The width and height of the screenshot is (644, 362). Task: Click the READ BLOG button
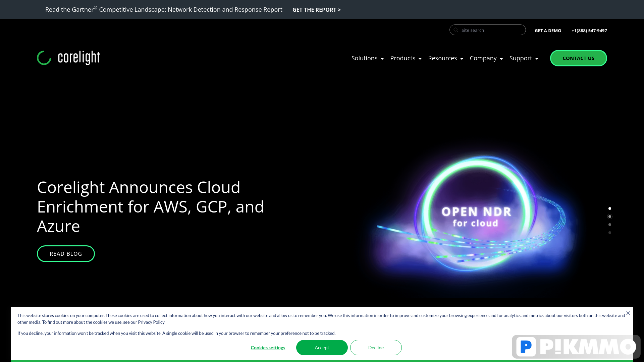click(x=66, y=254)
